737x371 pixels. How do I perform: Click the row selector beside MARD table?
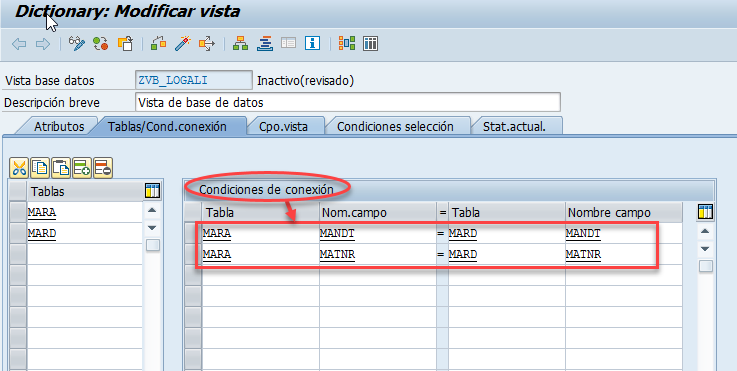click(18, 233)
